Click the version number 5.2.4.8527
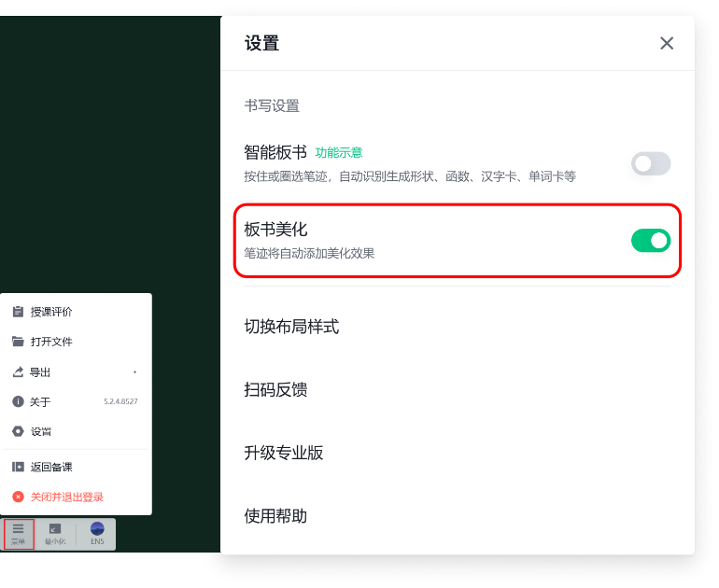The height and width of the screenshot is (588, 719). click(x=120, y=401)
